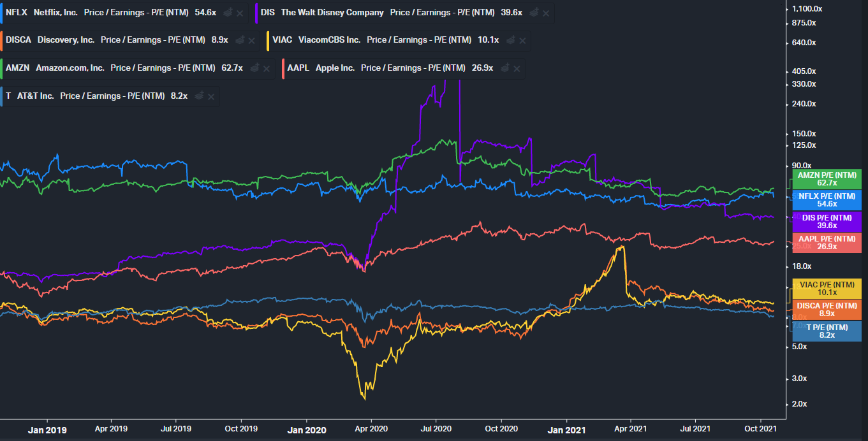
Task: Click the Oct 2021 date axis label
Action: click(x=760, y=429)
